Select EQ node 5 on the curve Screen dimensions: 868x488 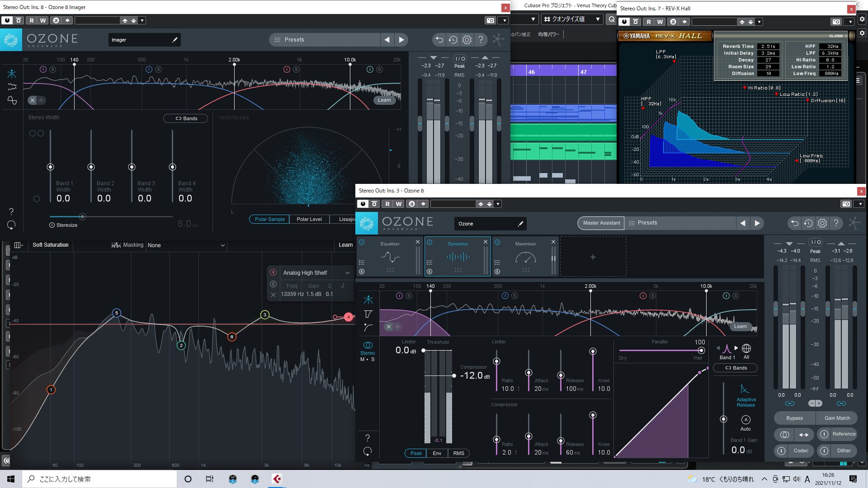click(117, 313)
